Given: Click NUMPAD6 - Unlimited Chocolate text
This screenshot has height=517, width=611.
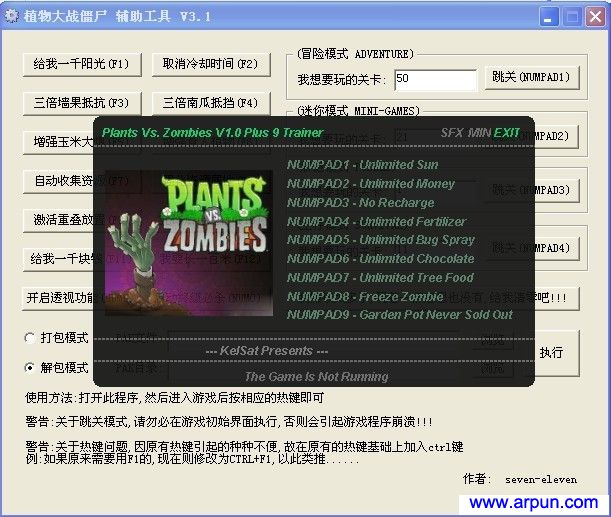Looking at the screenshot, I should (381, 259).
